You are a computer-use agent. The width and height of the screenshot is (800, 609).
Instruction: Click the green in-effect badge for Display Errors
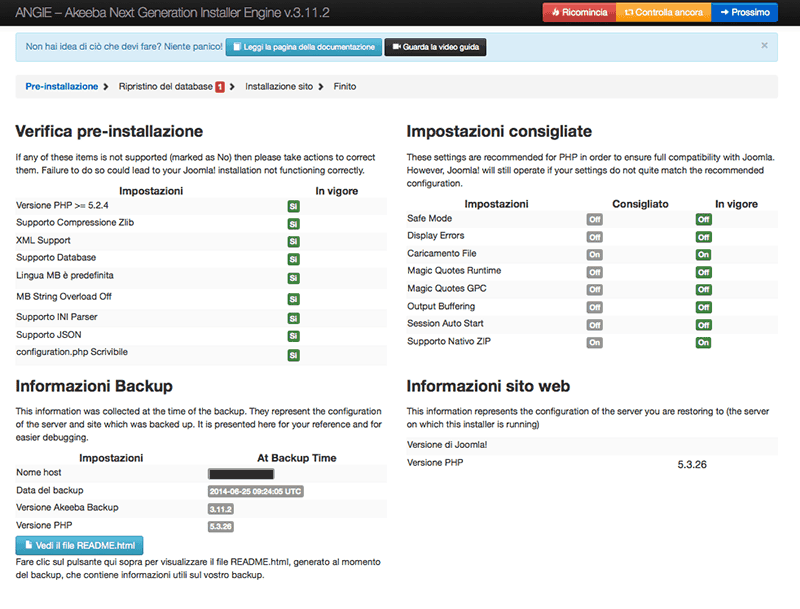point(704,237)
